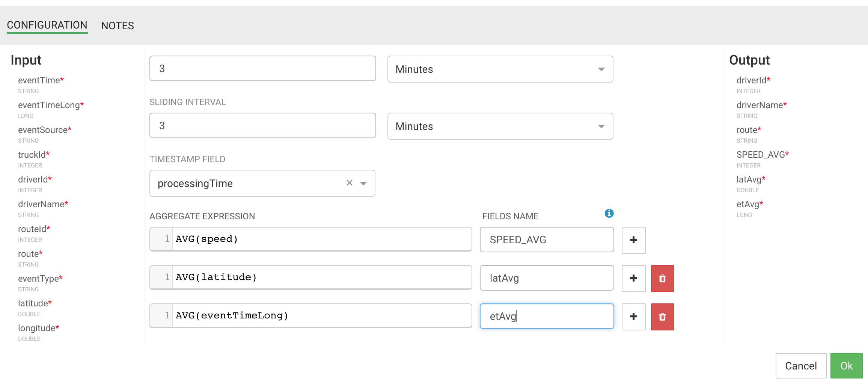This screenshot has height=383, width=868.
Task: Select latitude in the Input list
Action: point(35,303)
